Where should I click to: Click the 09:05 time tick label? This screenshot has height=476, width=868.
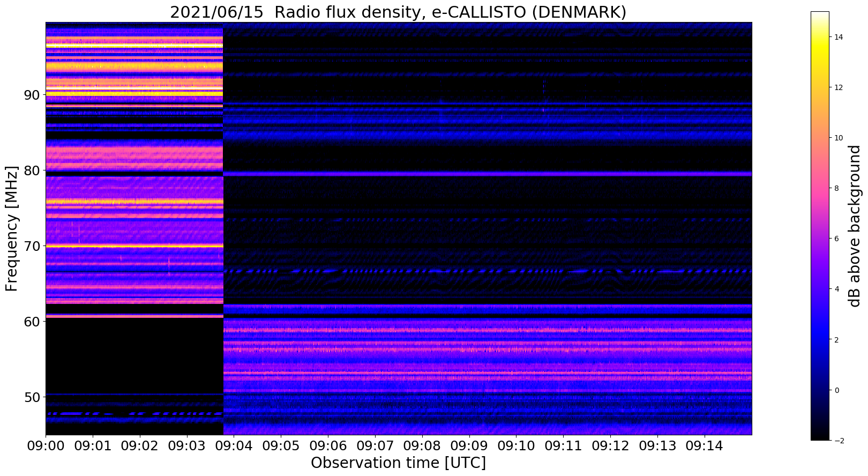point(281,445)
